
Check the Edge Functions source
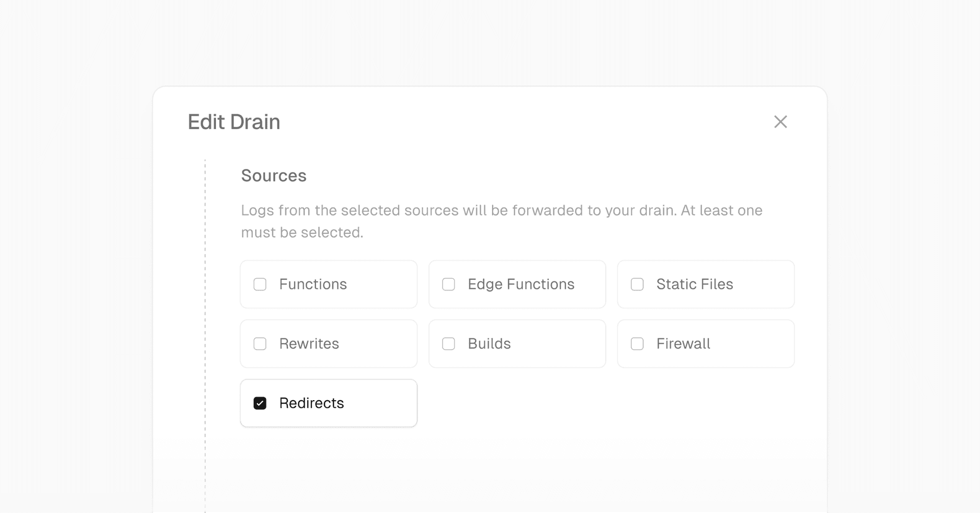pyautogui.click(x=449, y=284)
